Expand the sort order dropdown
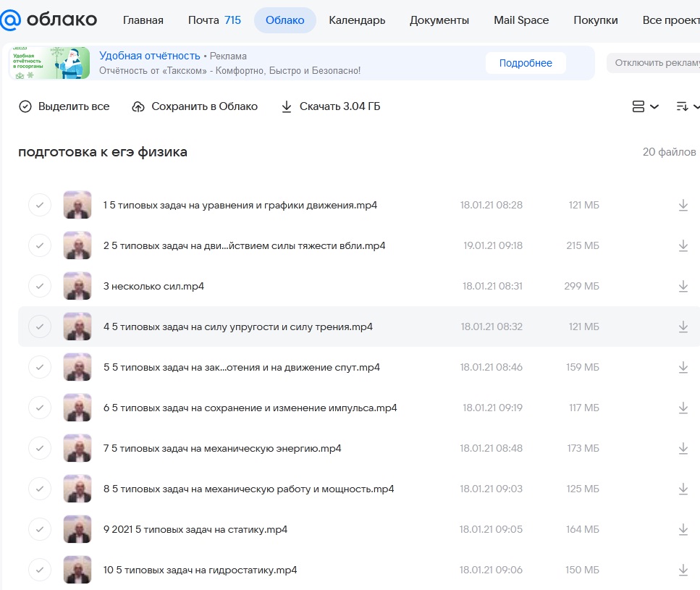Screen dimensions: 700x590 pyautogui.click(x=688, y=106)
